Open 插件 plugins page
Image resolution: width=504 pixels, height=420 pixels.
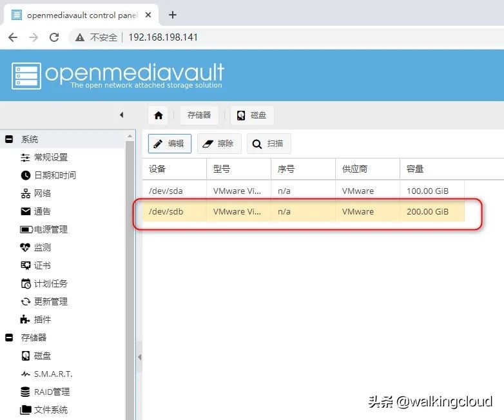[43, 320]
